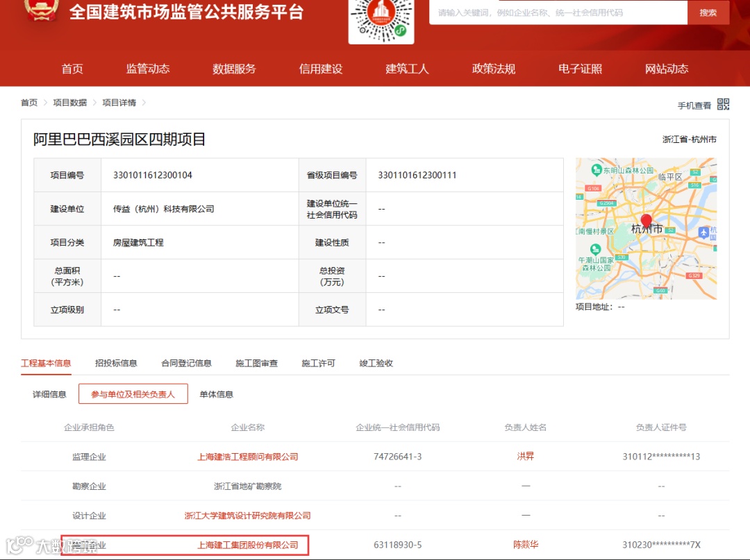Click the site title 全国建筑市场监管公共服务平台

[x=186, y=12]
